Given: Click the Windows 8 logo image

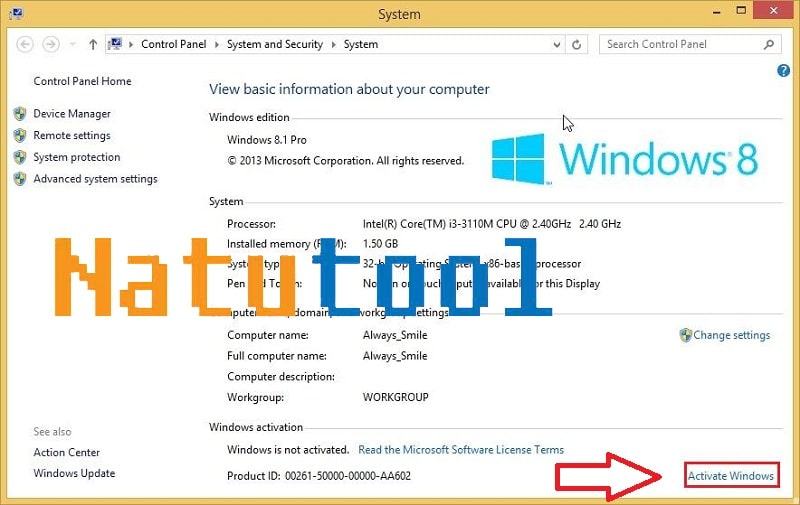Looking at the screenshot, I should coord(624,159).
